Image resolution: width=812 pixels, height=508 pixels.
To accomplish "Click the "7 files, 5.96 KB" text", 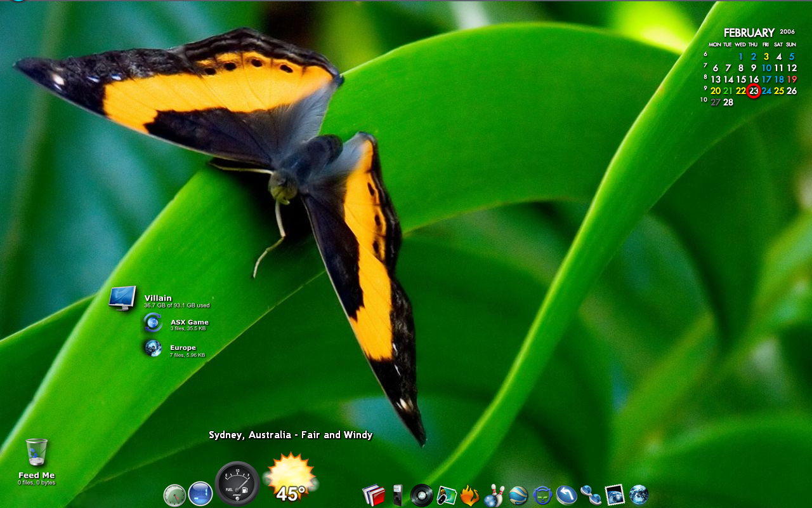I will (187, 355).
